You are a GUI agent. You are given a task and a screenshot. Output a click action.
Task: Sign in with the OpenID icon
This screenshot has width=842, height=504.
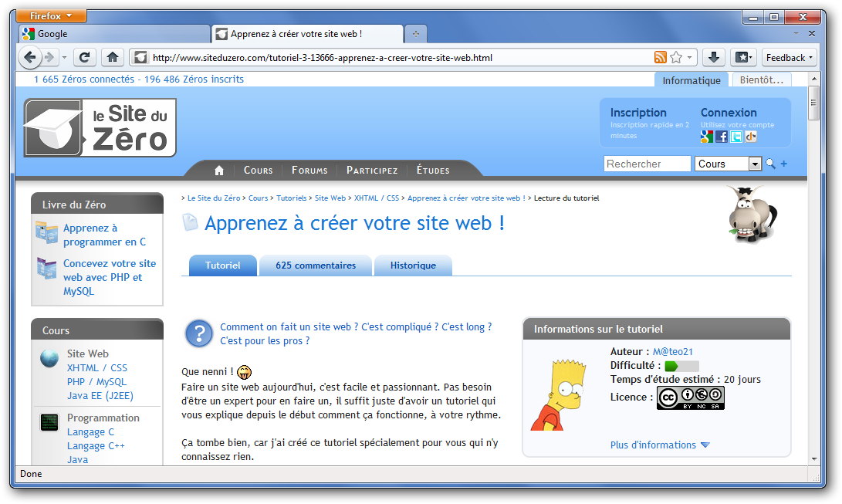751,137
